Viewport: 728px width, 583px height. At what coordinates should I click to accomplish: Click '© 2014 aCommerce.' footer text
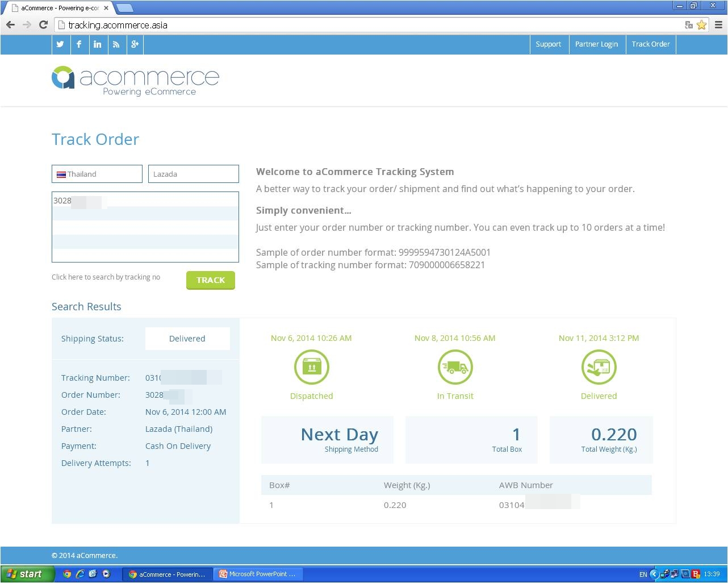click(x=85, y=556)
